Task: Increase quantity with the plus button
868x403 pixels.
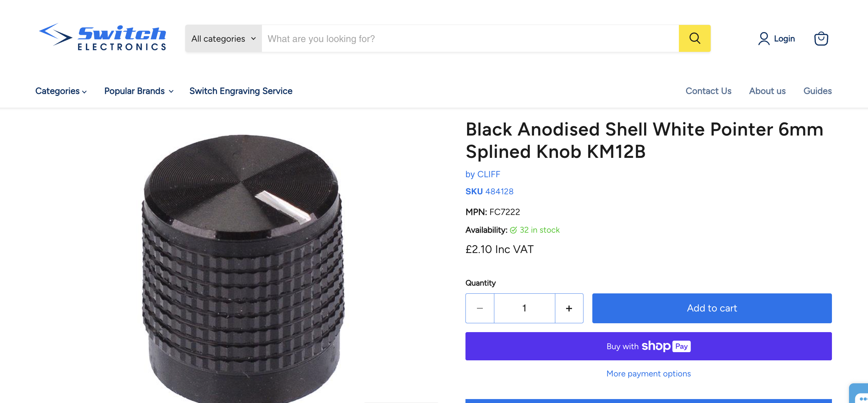Action: (x=569, y=308)
